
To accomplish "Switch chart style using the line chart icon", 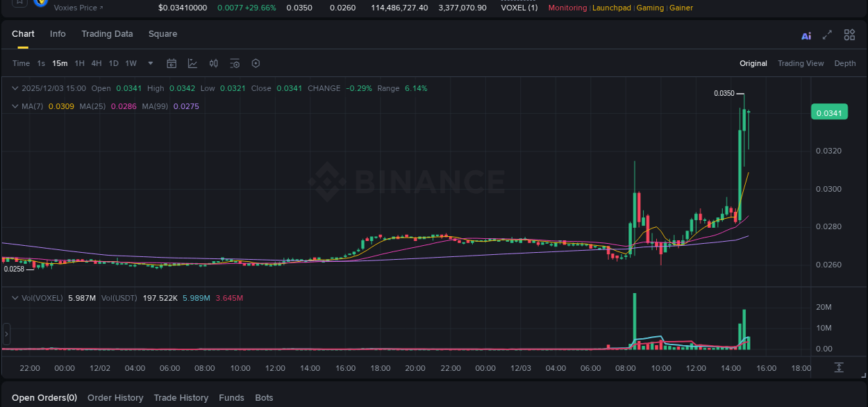I will click(192, 63).
